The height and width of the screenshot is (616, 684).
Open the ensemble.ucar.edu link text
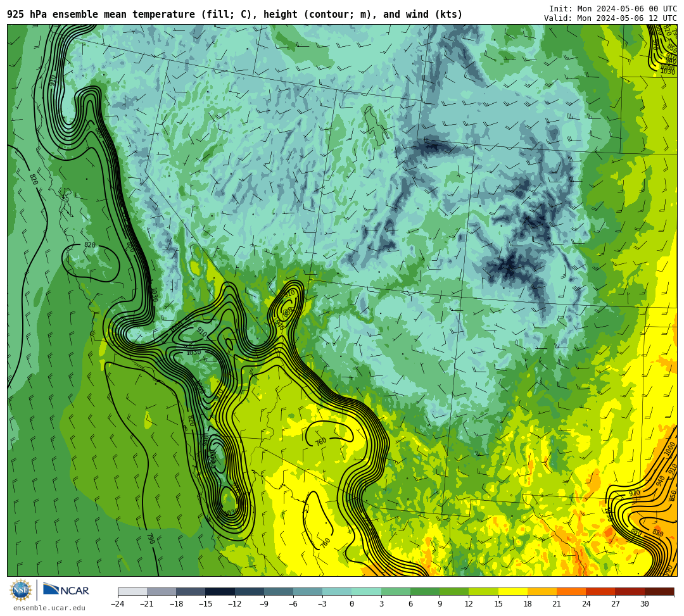pyautogui.click(x=49, y=608)
